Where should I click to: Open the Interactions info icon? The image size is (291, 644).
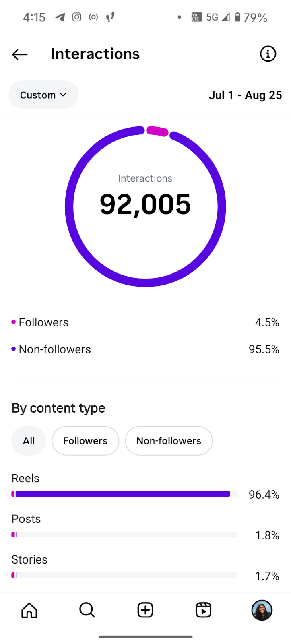click(x=268, y=54)
